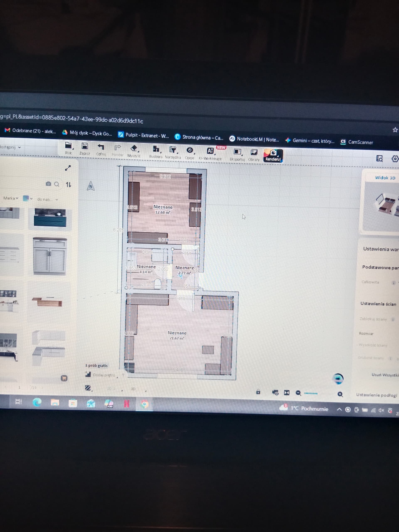Click the zoom out magnifier icon
This screenshot has width=399, height=532.
point(298,393)
